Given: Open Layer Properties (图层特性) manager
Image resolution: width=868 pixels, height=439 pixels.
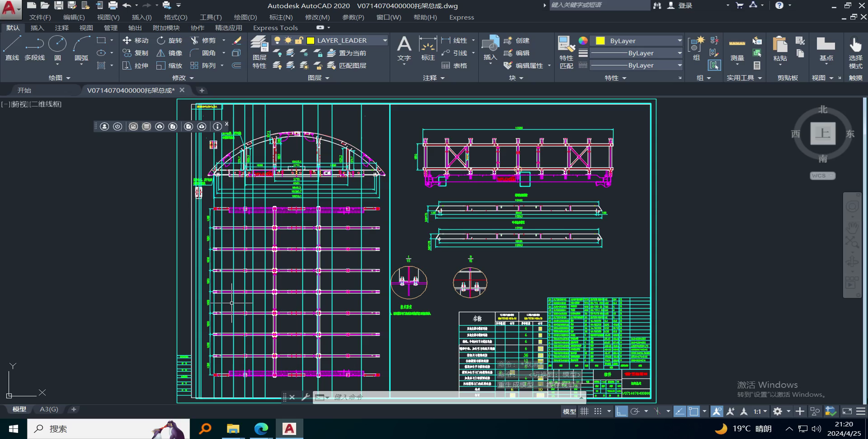Looking at the screenshot, I should coord(259,52).
